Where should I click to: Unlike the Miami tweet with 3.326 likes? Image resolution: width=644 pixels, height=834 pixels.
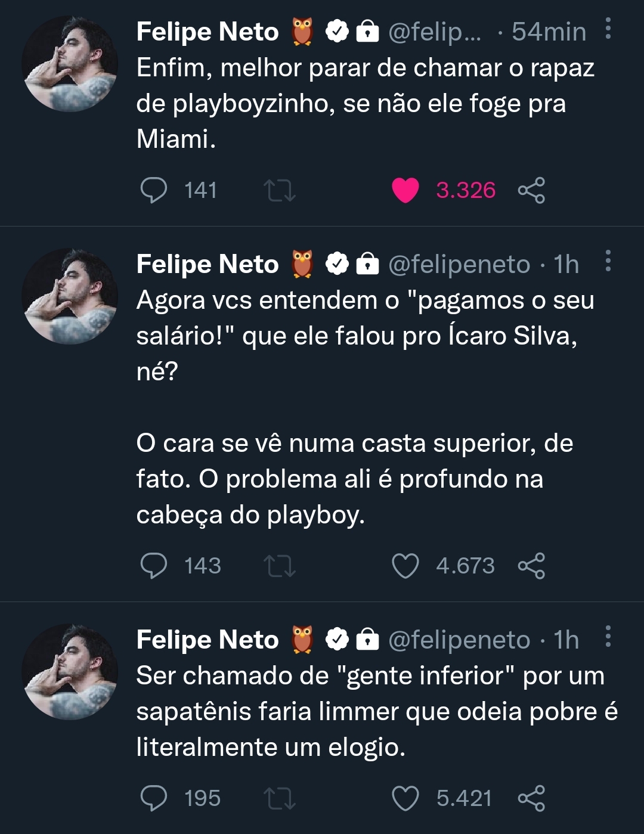405,190
